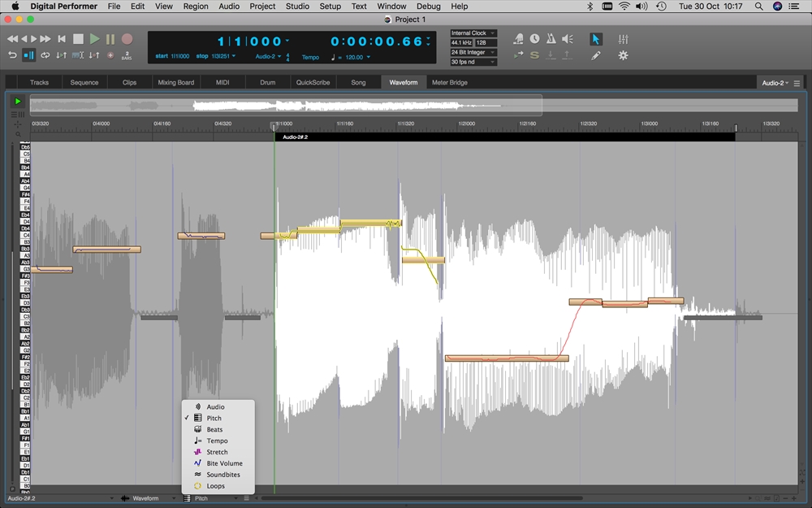
Task: Toggle auto-punch record button beside the loop icon
Action: [61, 55]
